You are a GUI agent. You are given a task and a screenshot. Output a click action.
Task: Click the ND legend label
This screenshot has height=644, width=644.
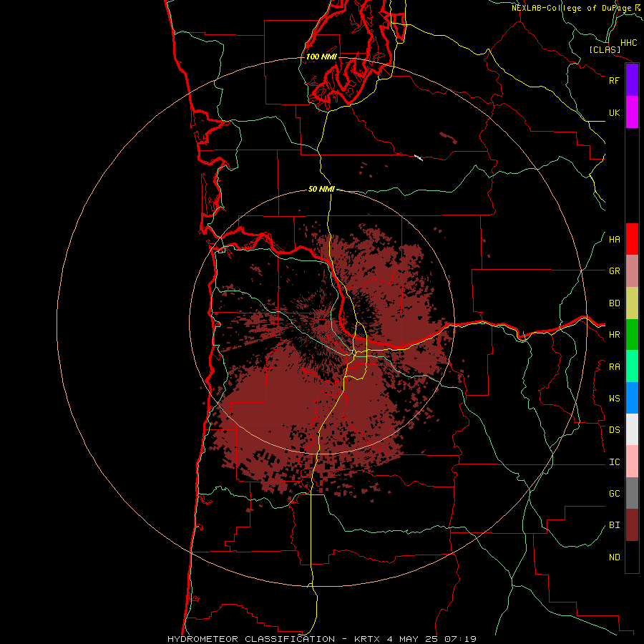(x=614, y=557)
